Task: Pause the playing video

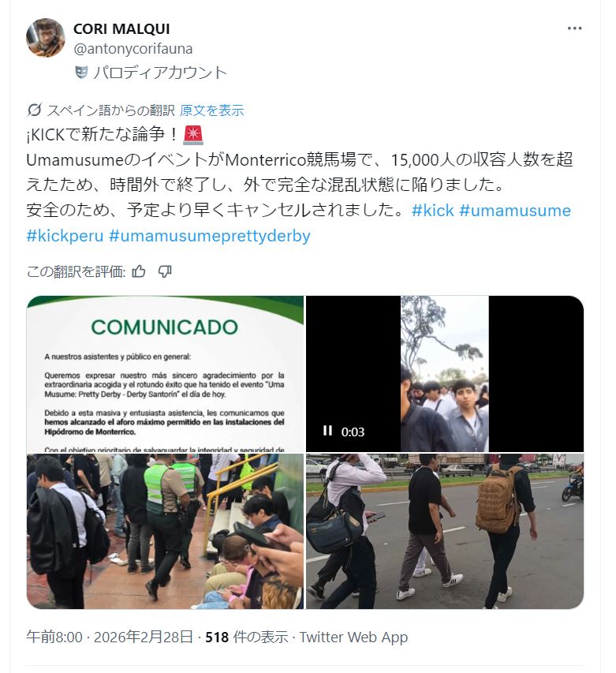Action: pos(328,431)
